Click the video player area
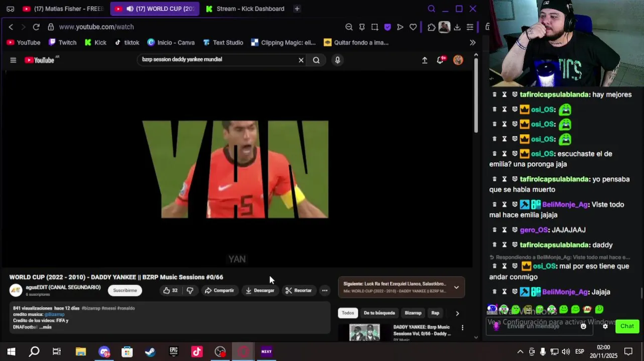This screenshot has width=644, height=361. pos(236,169)
